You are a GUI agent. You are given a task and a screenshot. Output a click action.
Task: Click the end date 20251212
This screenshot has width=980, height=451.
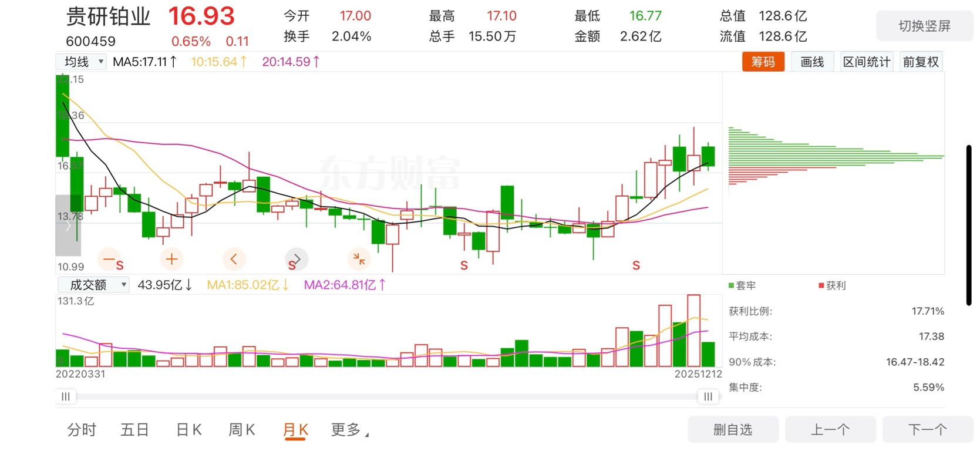pos(698,374)
